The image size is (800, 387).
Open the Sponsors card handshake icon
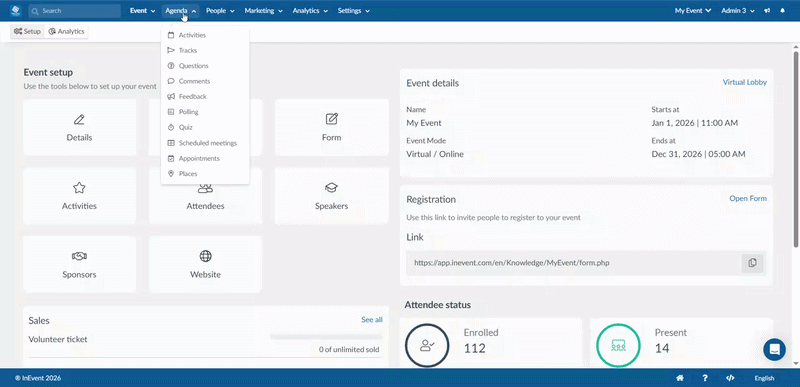point(79,256)
